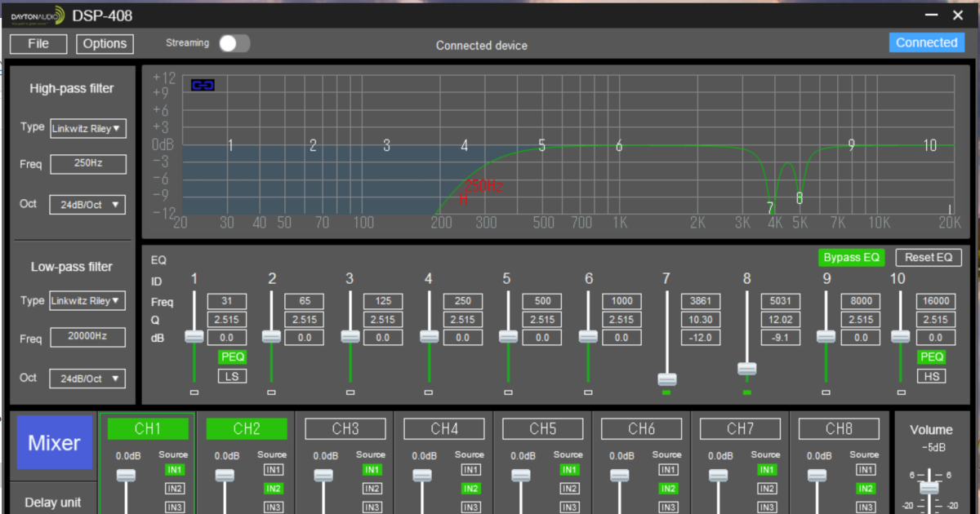Image resolution: width=980 pixels, height=514 pixels.
Task: Open the File menu
Action: pos(38,43)
